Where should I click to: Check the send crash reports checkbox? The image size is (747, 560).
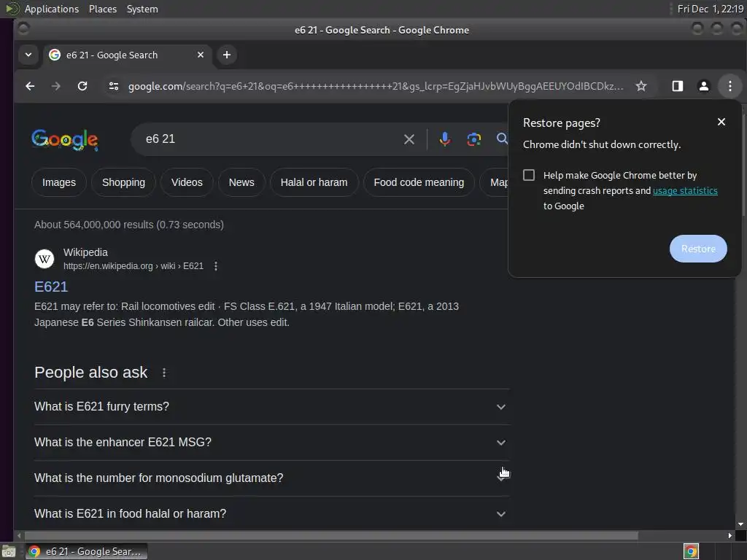click(529, 175)
